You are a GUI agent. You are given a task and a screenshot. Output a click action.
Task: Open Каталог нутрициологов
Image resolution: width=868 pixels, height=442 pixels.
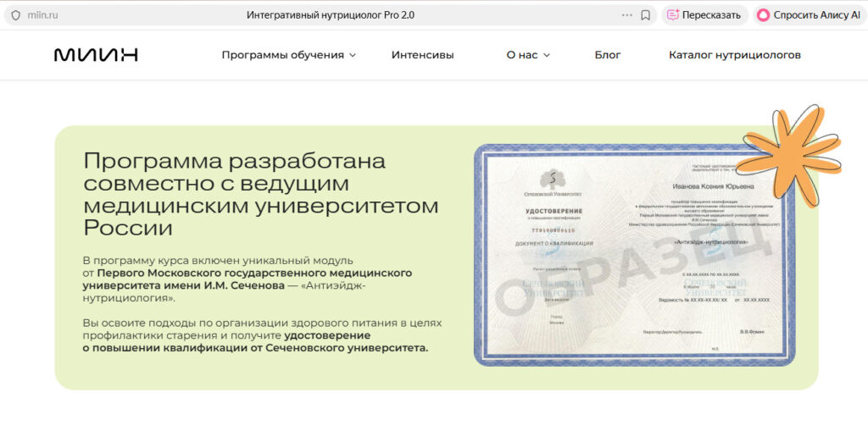tap(735, 55)
